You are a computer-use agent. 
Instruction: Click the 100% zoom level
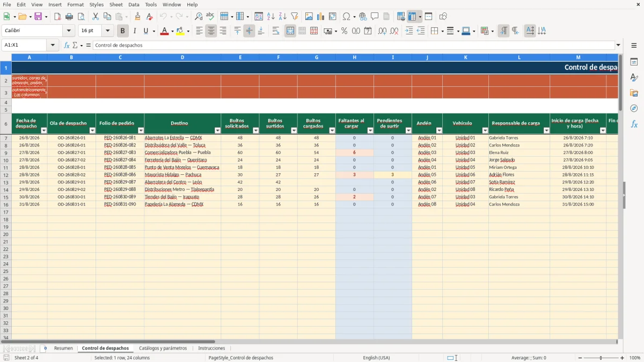pyautogui.click(x=635, y=358)
